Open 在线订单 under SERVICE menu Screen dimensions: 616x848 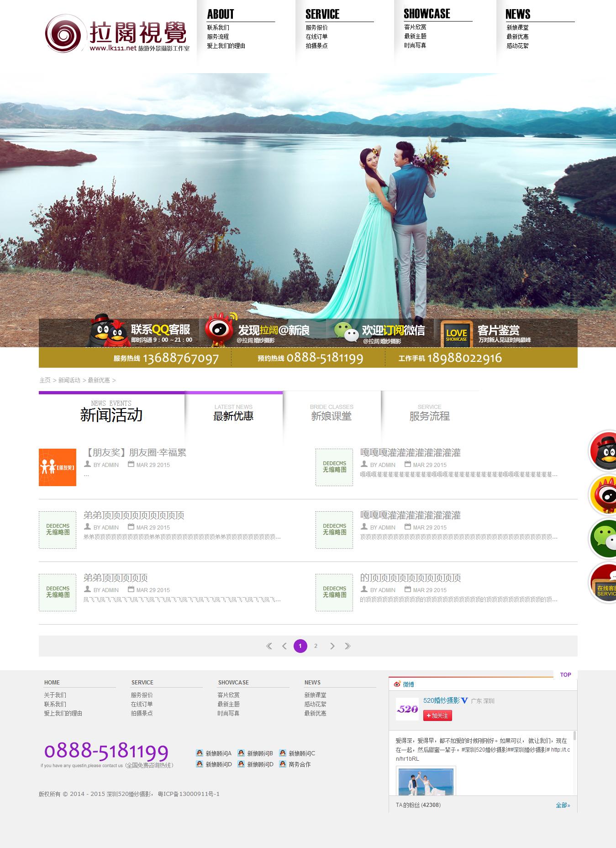[x=316, y=37]
